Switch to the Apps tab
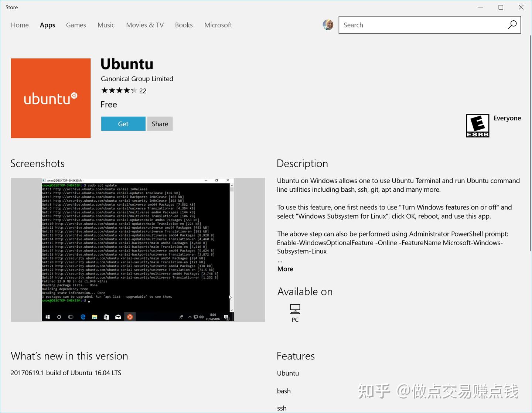 47,25
